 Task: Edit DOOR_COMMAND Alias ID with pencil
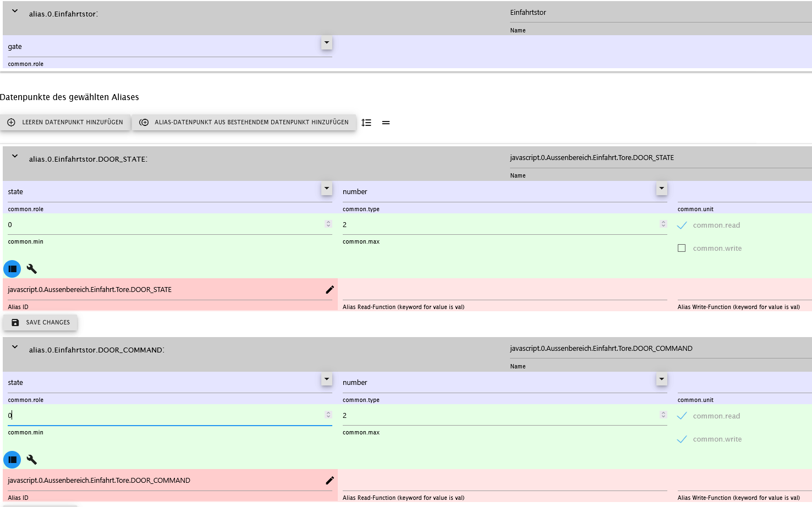coord(330,481)
